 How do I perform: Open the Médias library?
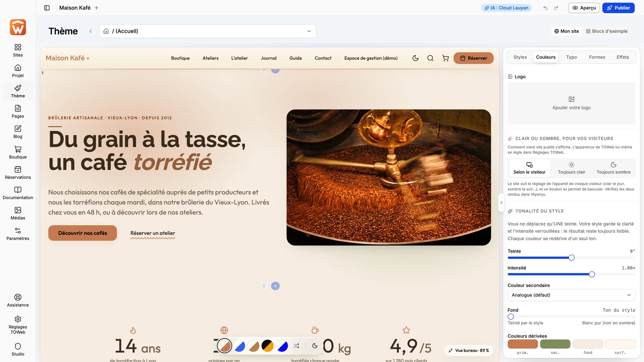click(18, 214)
